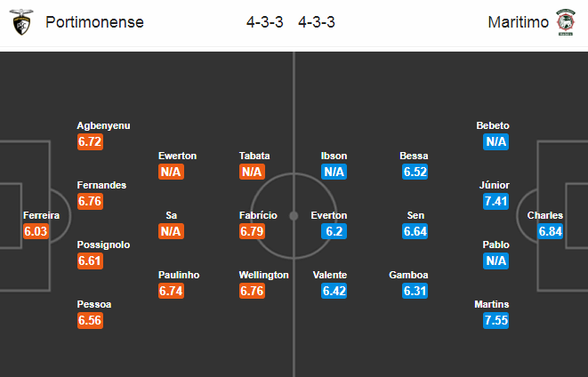This screenshot has width=588, height=377.
Task: Select Valente's 6.42 rating badge
Action: pyautogui.click(x=334, y=291)
